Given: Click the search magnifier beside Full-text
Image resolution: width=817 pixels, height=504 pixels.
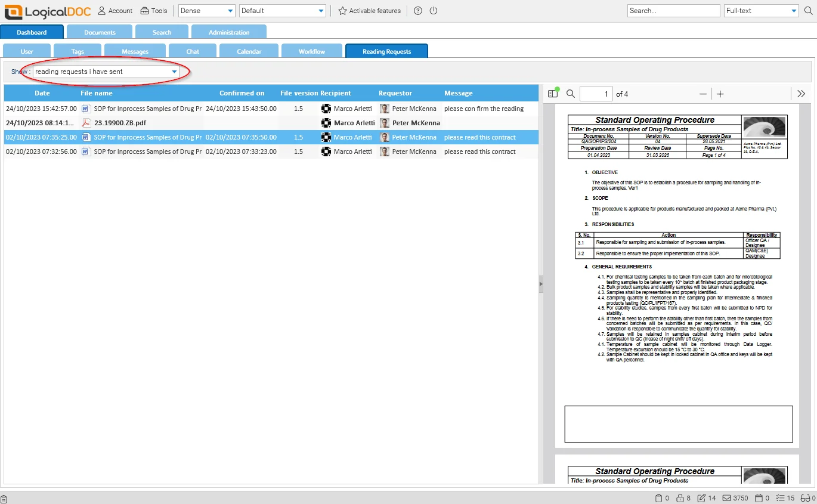Looking at the screenshot, I should pos(808,10).
